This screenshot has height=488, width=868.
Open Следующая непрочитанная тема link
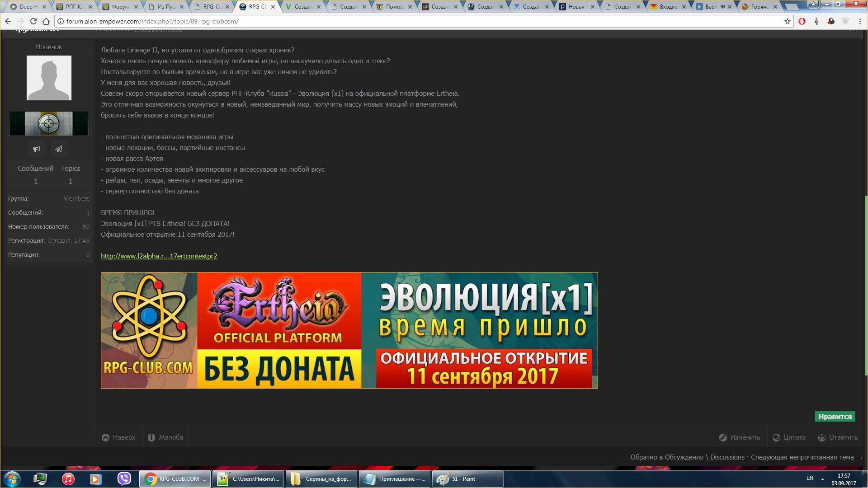(x=807, y=457)
